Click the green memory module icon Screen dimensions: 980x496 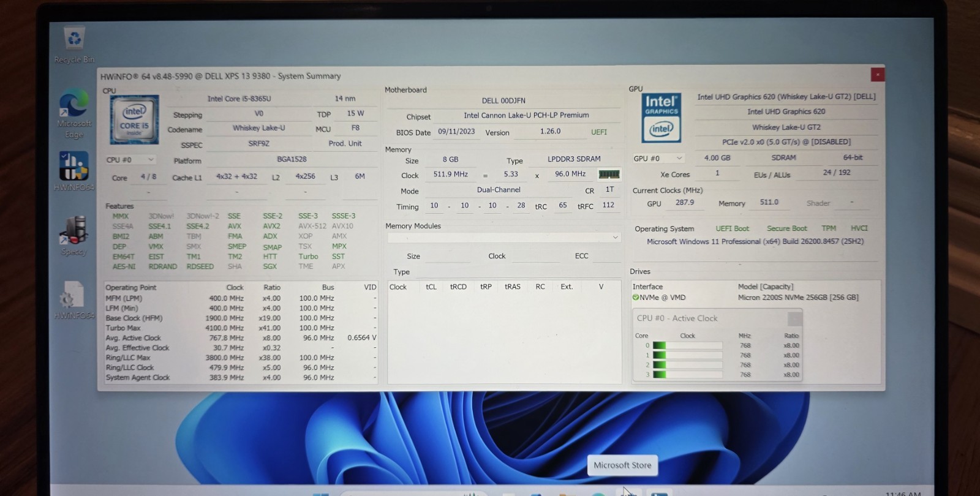(609, 175)
